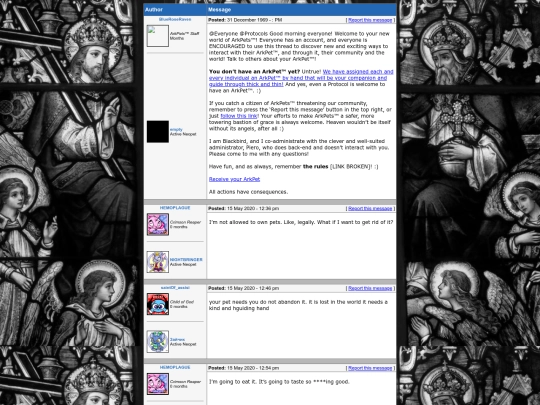Click the 'Child of God' title text

coord(182,302)
